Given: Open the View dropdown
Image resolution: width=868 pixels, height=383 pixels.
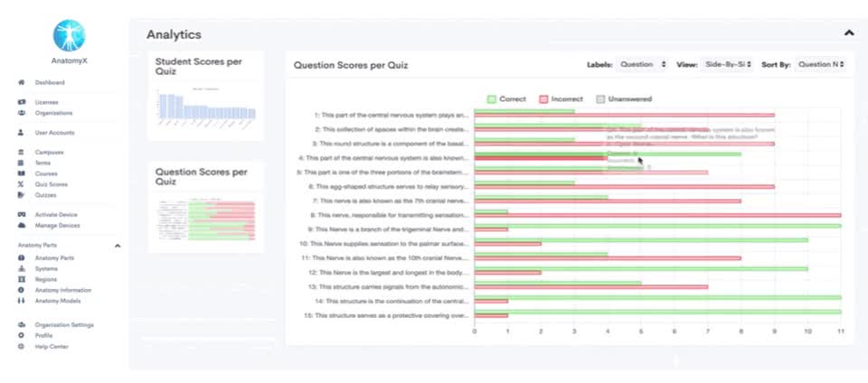Looking at the screenshot, I should coord(727,65).
